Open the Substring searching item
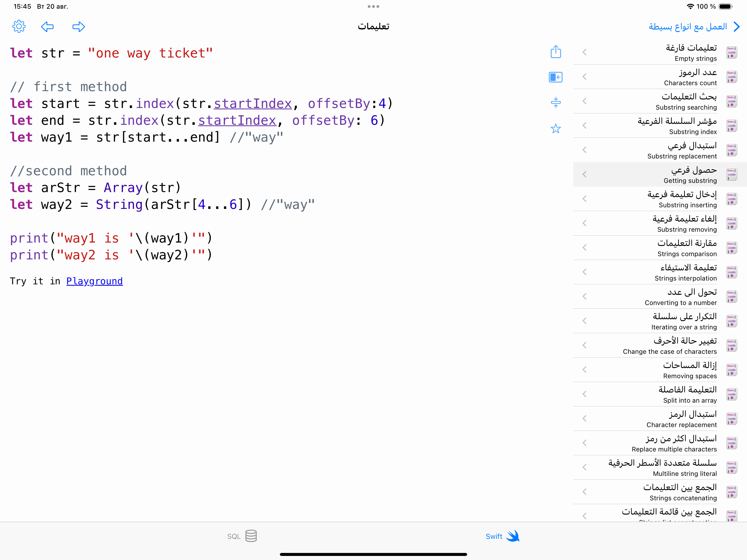747x560 pixels. pos(660,101)
